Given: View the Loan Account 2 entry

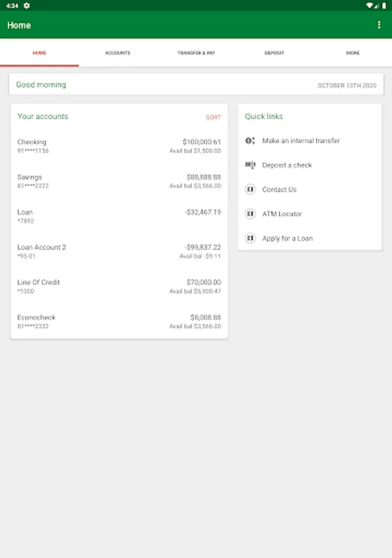Looking at the screenshot, I should coord(119,251).
